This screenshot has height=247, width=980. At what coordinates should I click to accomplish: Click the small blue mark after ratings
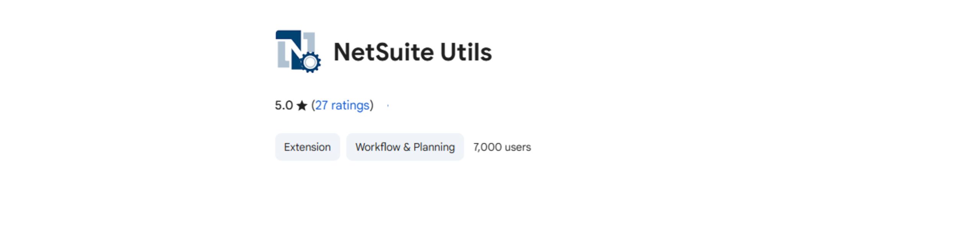tap(388, 105)
